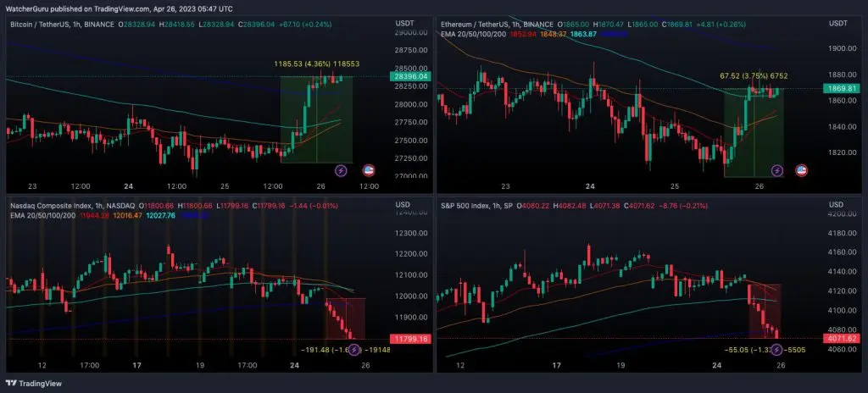Click the red EMA value 1852.94
The width and height of the screenshot is (868, 393).
click(x=521, y=35)
